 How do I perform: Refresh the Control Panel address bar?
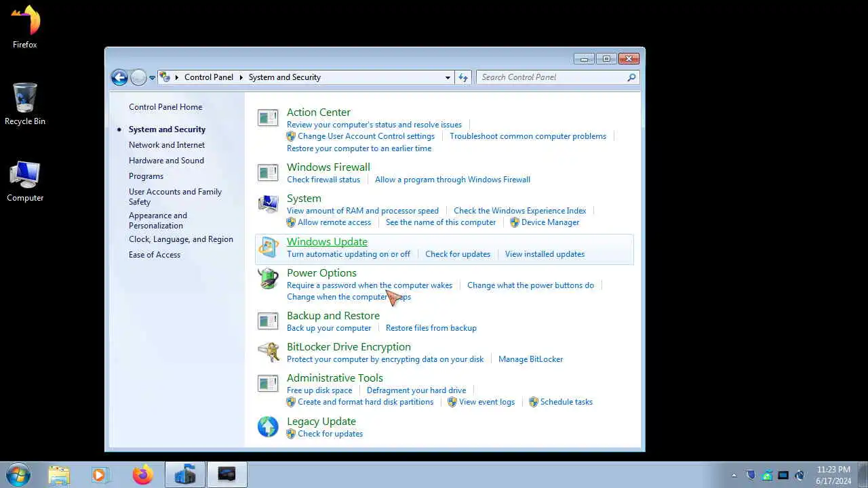coord(463,77)
